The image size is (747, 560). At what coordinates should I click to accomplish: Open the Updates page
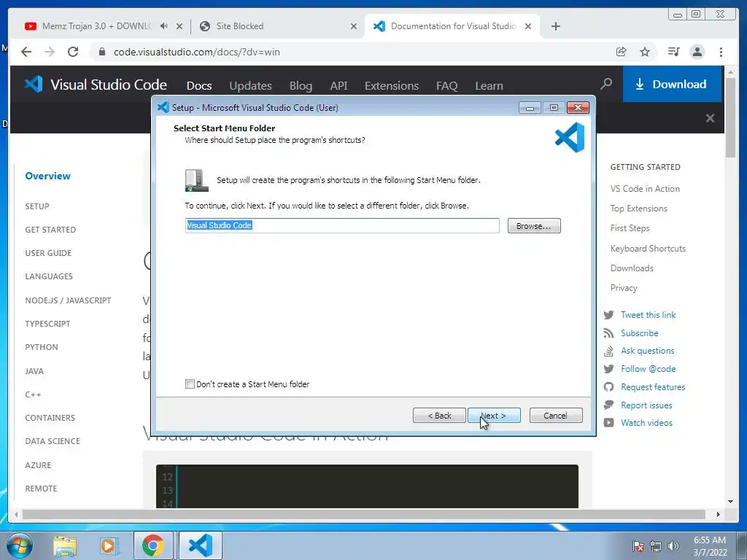click(251, 86)
